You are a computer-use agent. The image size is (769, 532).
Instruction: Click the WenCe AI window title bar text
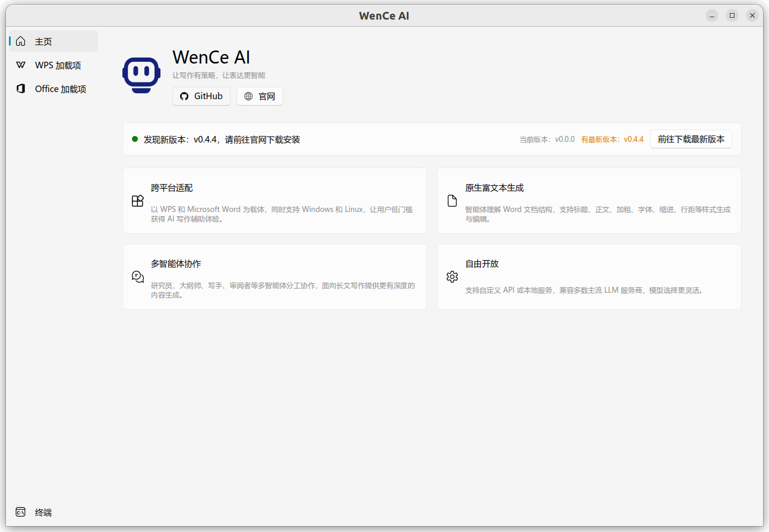point(384,16)
